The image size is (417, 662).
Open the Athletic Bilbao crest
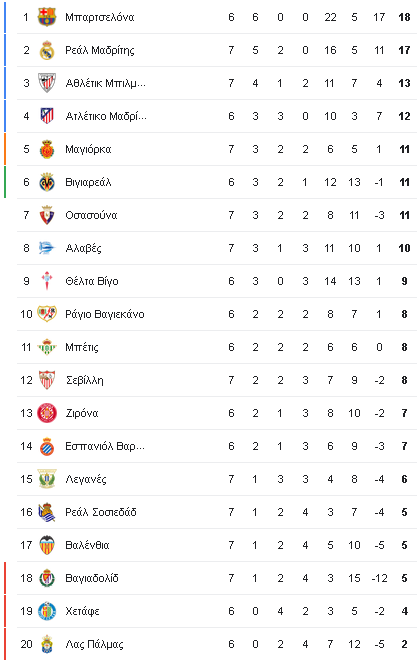47,83
